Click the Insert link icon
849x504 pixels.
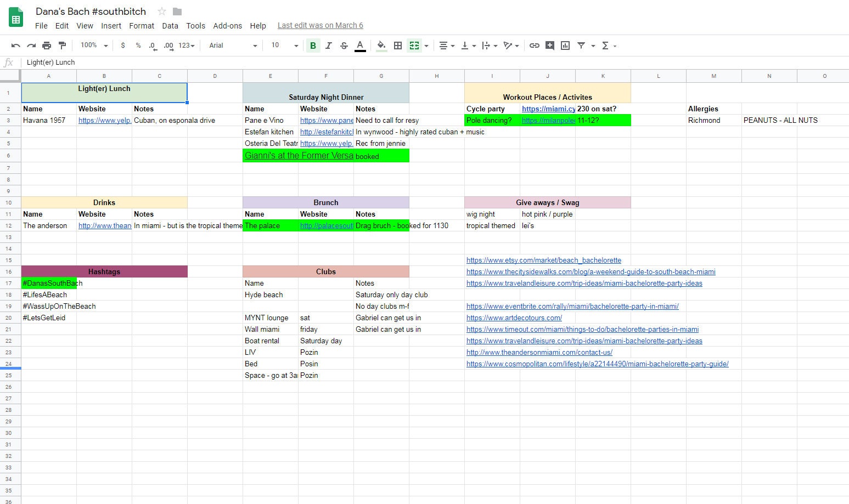534,46
